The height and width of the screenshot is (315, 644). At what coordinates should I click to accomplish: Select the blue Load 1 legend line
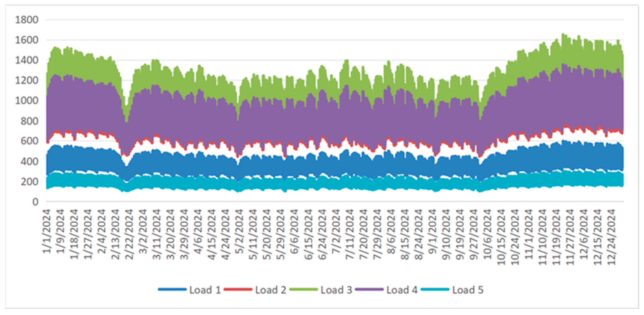172,289
